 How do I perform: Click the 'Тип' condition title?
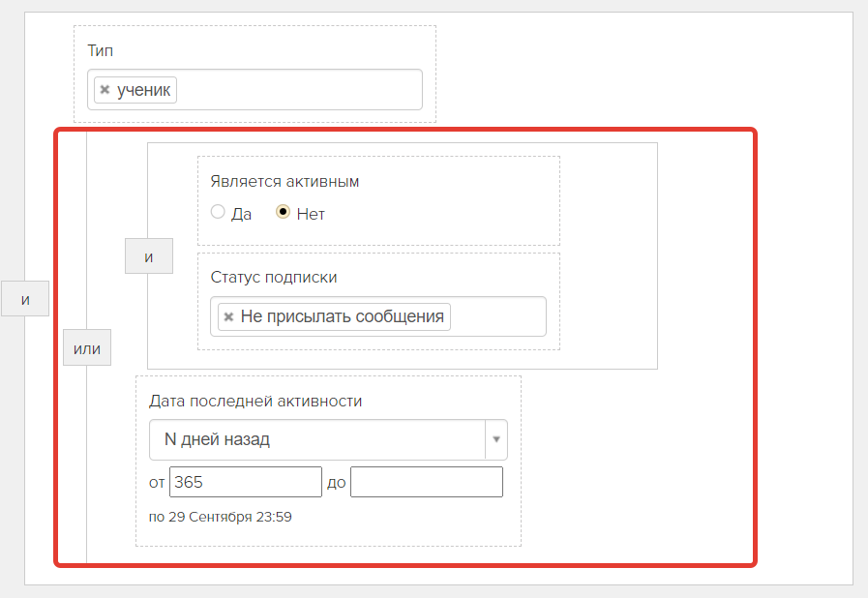(101, 50)
